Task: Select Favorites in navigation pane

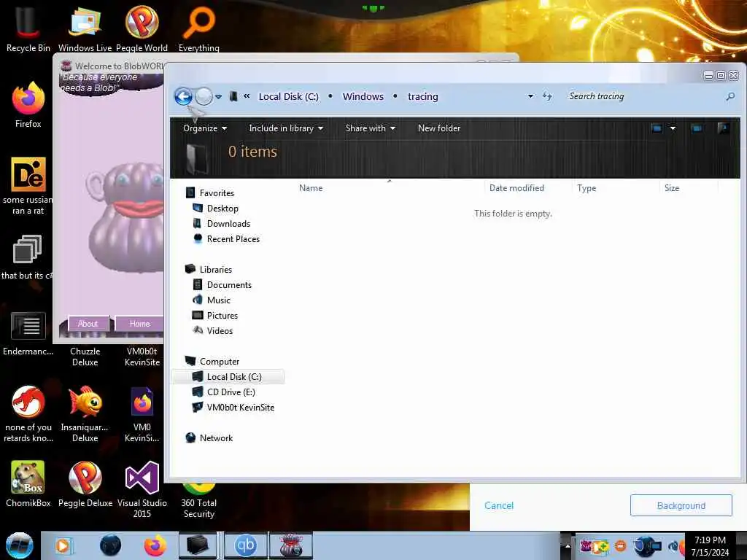Action: point(210,192)
